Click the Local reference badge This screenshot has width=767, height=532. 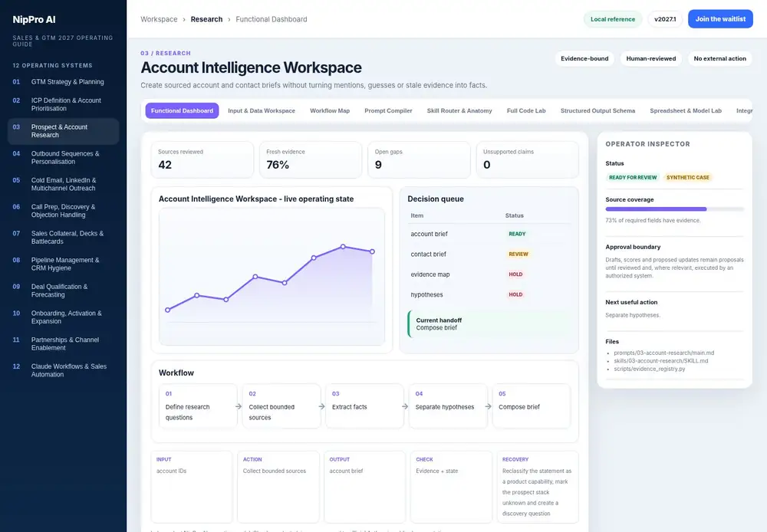click(612, 19)
